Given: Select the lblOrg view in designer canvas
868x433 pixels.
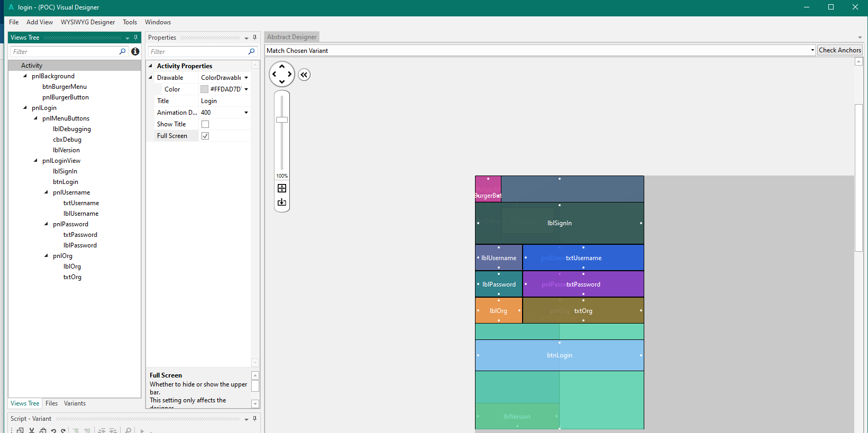Looking at the screenshot, I should point(498,311).
